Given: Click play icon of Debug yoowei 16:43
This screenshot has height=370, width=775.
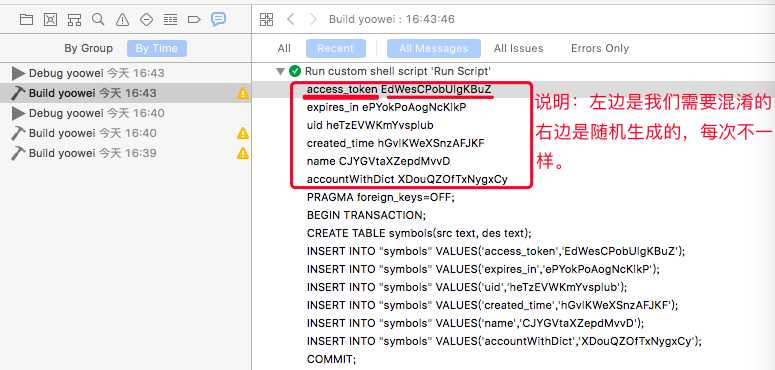Looking at the screenshot, I should [18, 74].
